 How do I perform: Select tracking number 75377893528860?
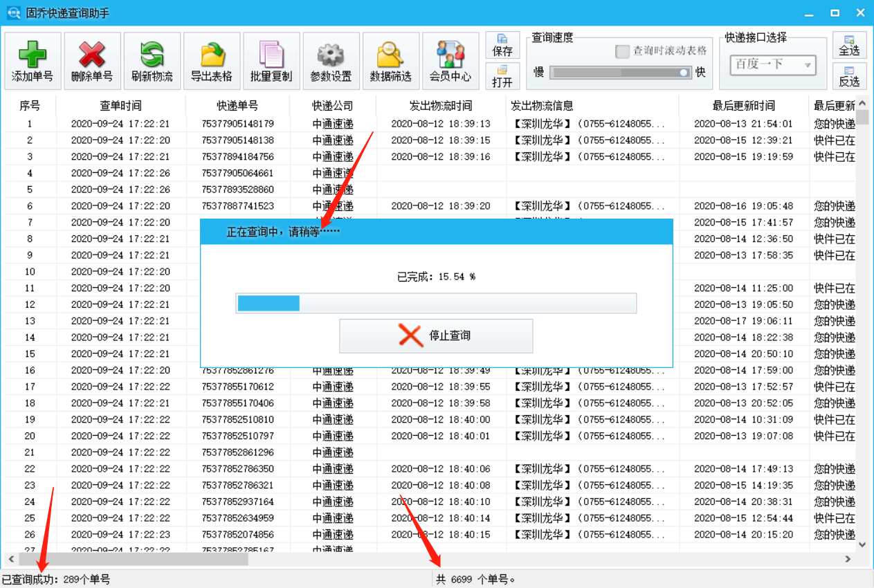[237, 190]
